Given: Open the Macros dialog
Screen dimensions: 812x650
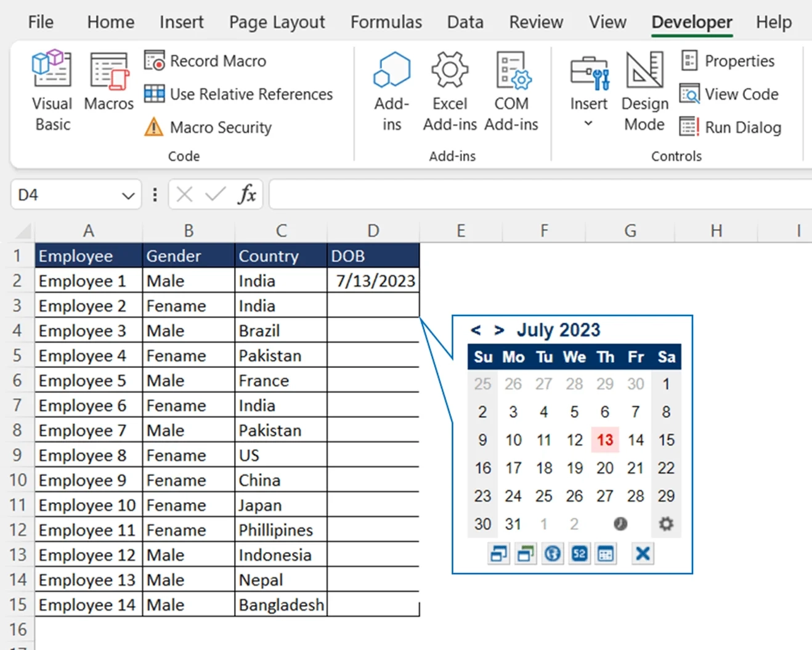Looking at the screenshot, I should point(109,81).
